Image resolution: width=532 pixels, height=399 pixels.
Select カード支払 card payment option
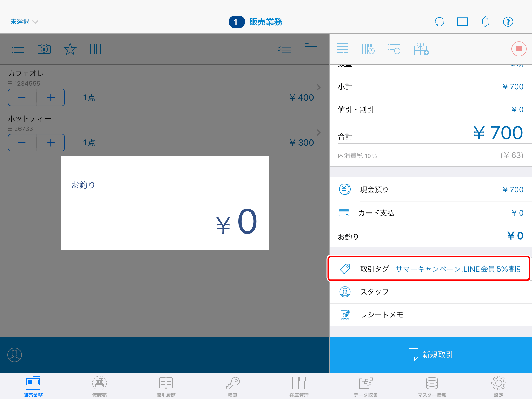pos(429,213)
